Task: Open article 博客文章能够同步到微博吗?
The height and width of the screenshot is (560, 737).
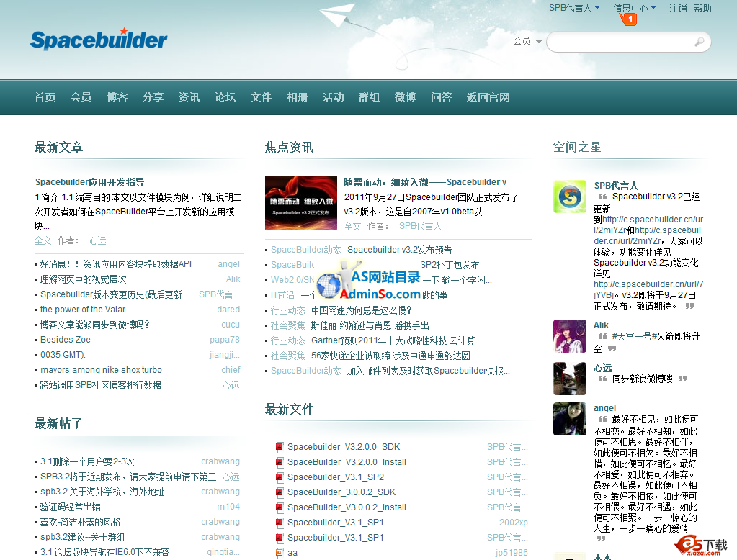Action: (x=94, y=325)
